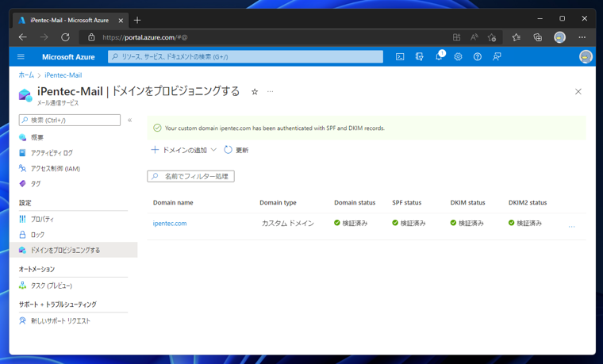The image size is (603, 364).
Task: Select ドメインをプロビジョニングする menu item
Action: click(73, 250)
